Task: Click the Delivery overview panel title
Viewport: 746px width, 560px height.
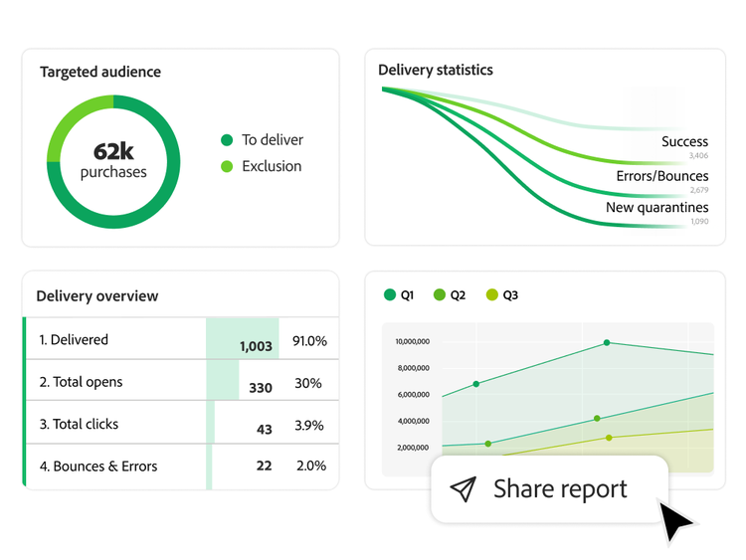Action: [97, 295]
